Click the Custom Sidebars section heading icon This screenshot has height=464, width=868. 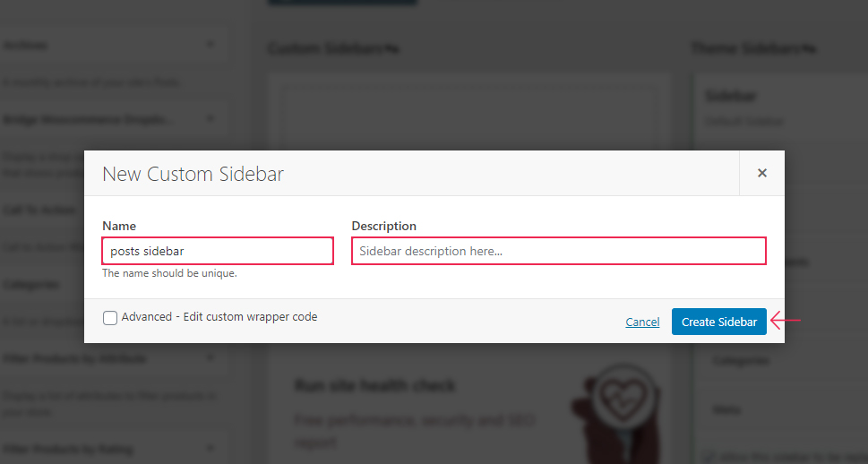pyautogui.click(x=392, y=50)
